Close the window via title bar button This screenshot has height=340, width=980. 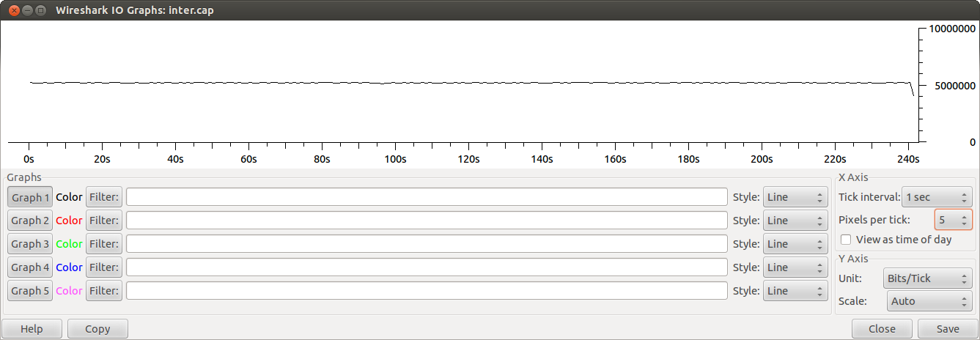coord(12,10)
